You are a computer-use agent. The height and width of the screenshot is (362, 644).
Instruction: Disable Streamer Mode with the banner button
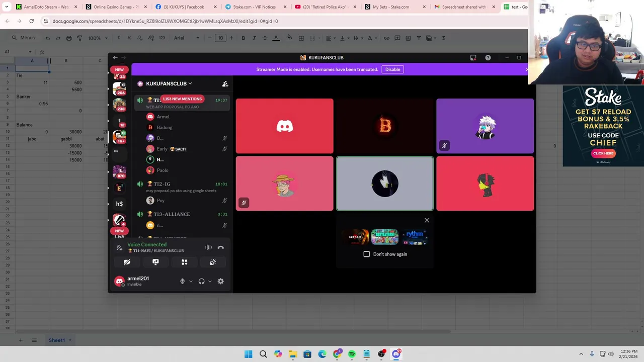point(392,69)
